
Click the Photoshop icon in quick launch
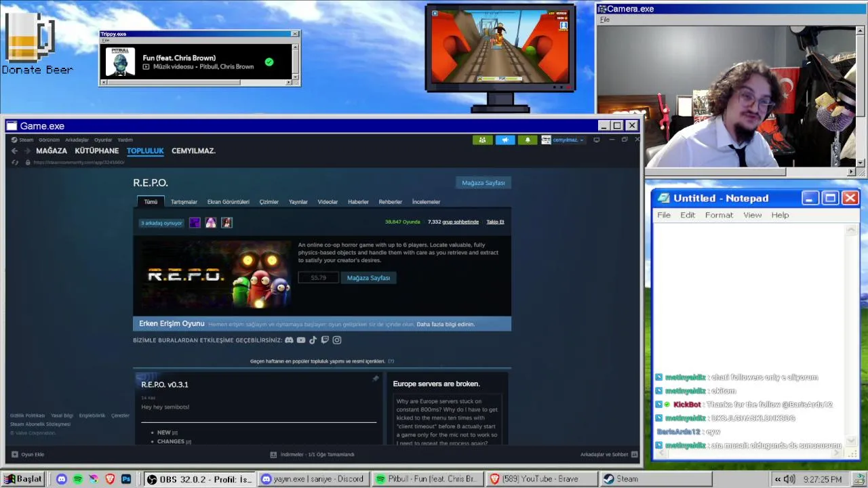coord(126,479)
